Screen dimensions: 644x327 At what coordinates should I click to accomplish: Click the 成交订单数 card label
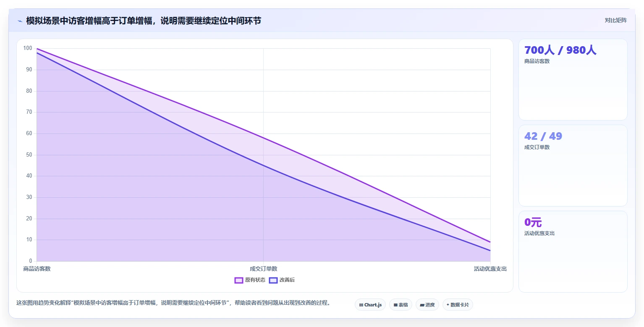(x=537, y=147)
